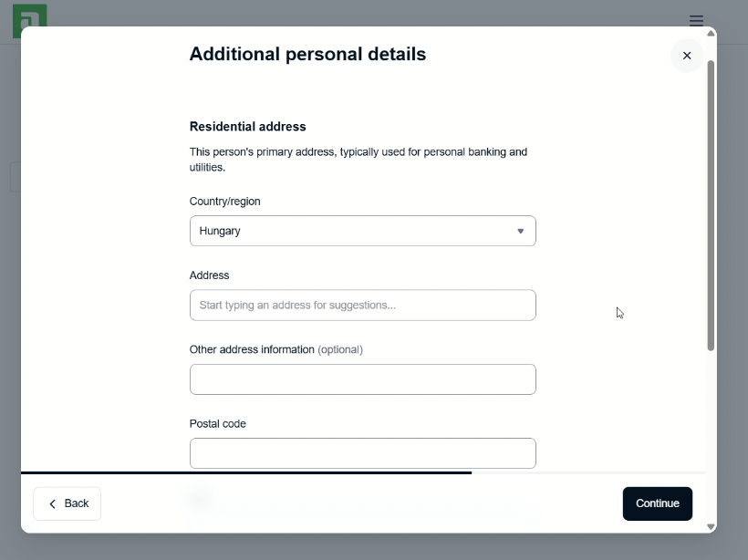Open the hamburger menu icon
Viewport: 748px width, 560px height.
click(x=696, y=20)
